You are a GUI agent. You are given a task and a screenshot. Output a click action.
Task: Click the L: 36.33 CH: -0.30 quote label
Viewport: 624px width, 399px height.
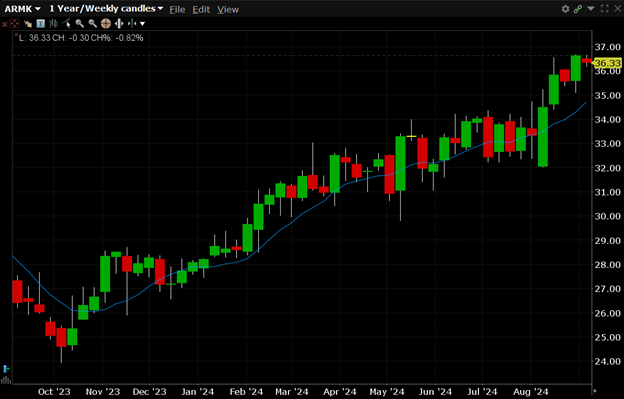tap(81, 38)
